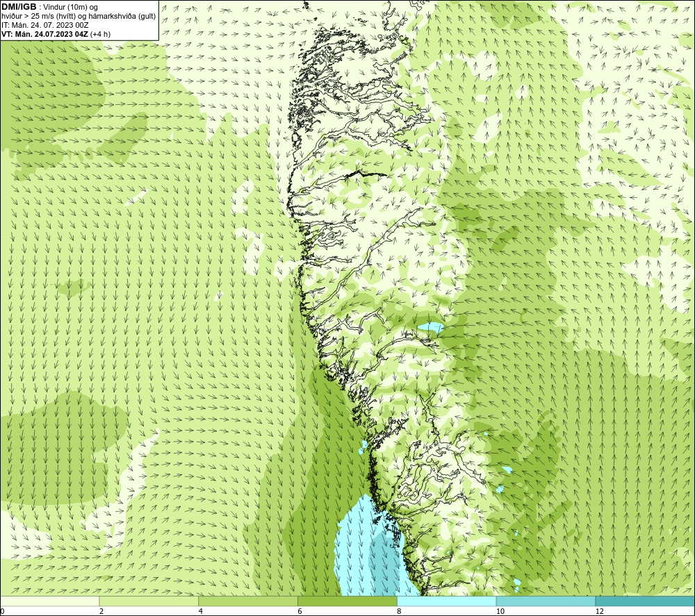Click the scale label 10

(500, 612)
